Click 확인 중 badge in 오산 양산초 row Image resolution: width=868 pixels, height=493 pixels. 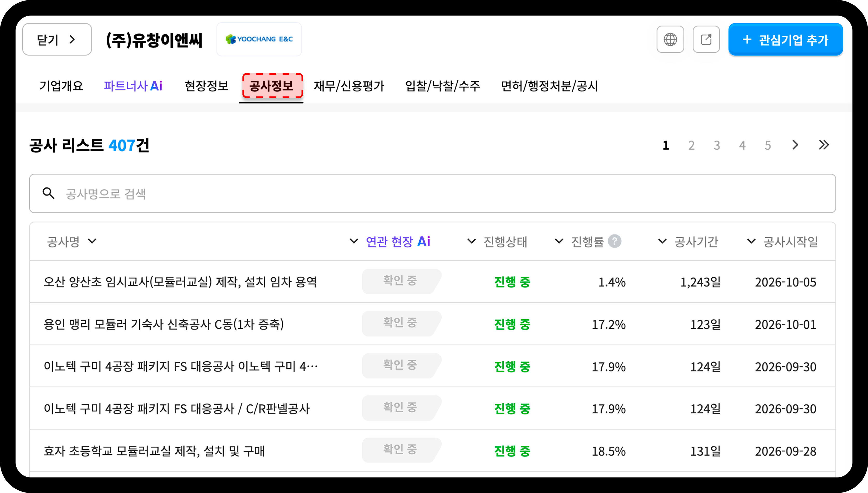pyautogui.click(x=401, y=281)
